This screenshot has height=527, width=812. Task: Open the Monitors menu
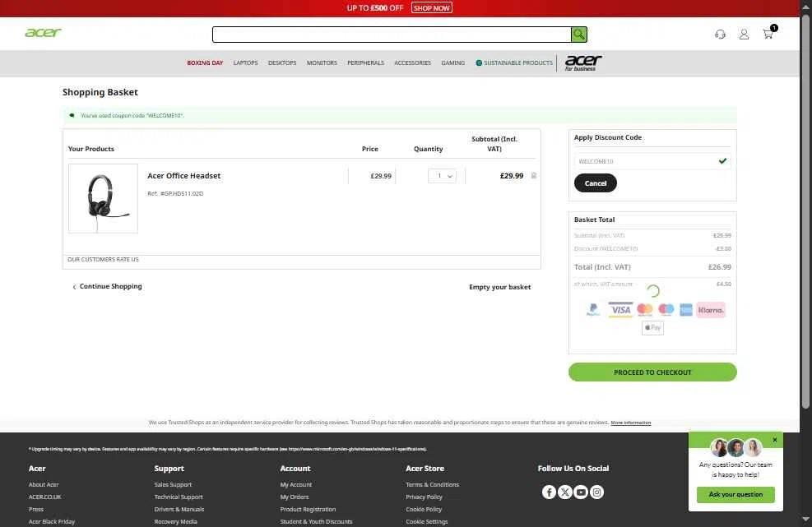tap(322, 62)
